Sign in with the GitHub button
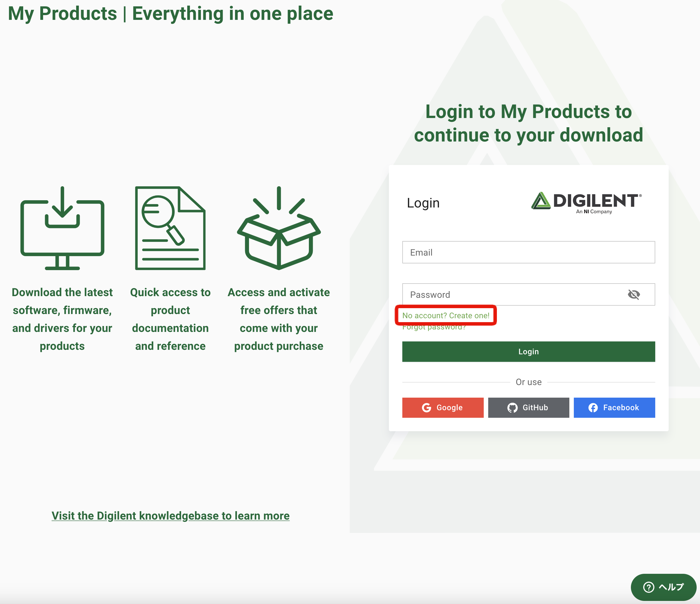 (x=528, y=408)
